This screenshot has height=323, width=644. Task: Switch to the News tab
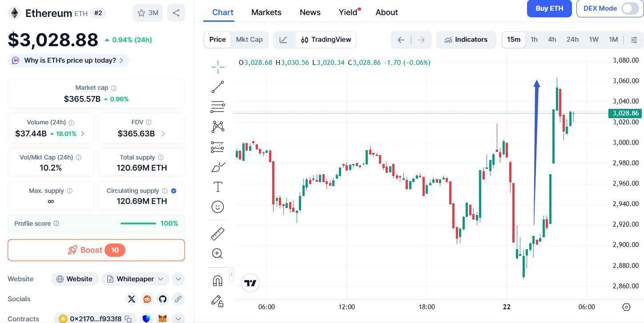tap(310, 12)
